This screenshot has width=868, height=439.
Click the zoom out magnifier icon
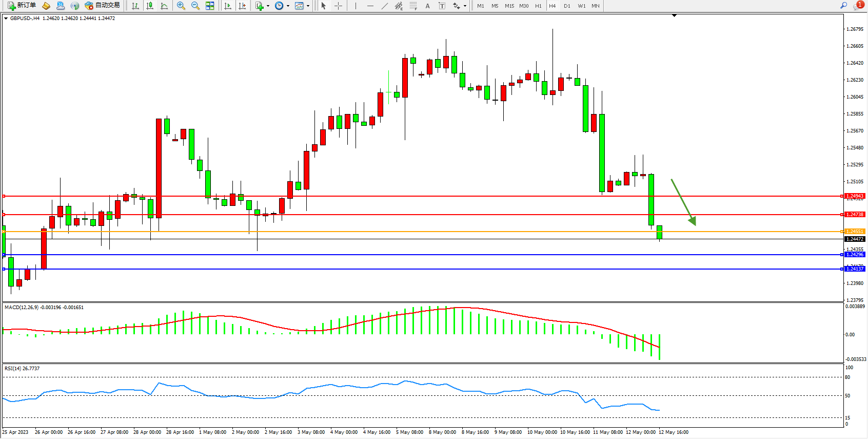coord(195,6)
